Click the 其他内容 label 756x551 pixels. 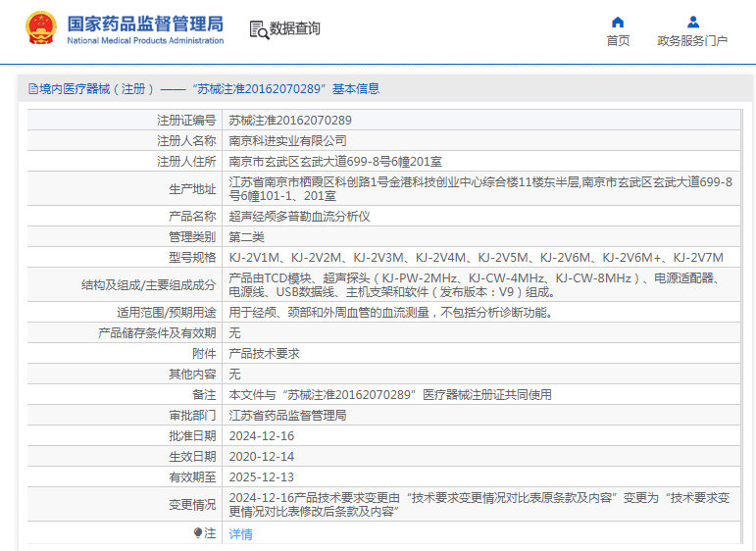point(192,375)
